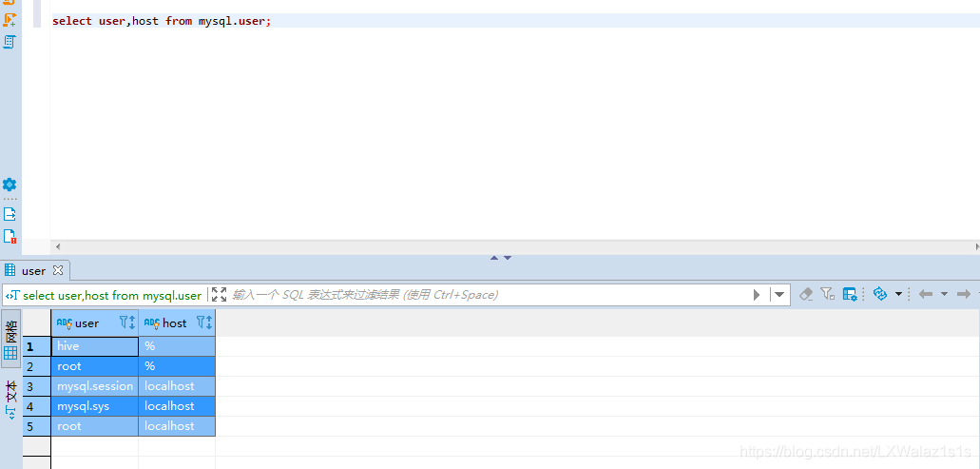Select the root cell in row 5
980x469 pixels.
pos(94,426)
